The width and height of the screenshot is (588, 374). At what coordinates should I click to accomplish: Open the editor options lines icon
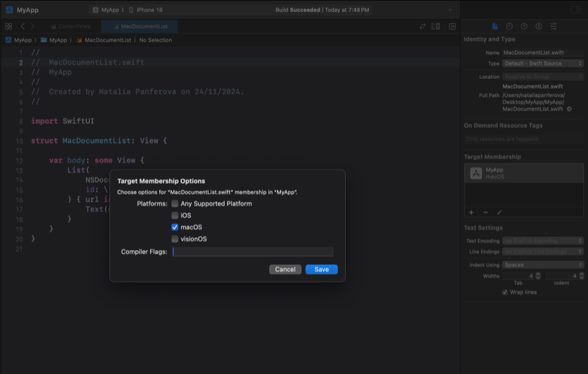(435, 26)
